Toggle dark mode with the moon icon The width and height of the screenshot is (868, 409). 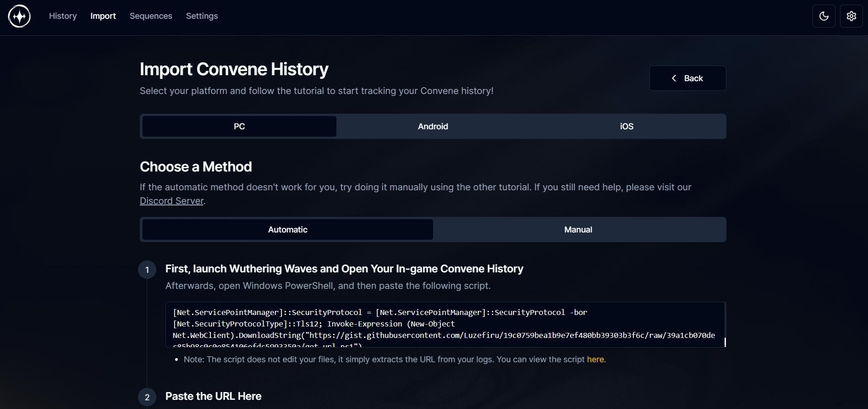[x=824, y=17]
